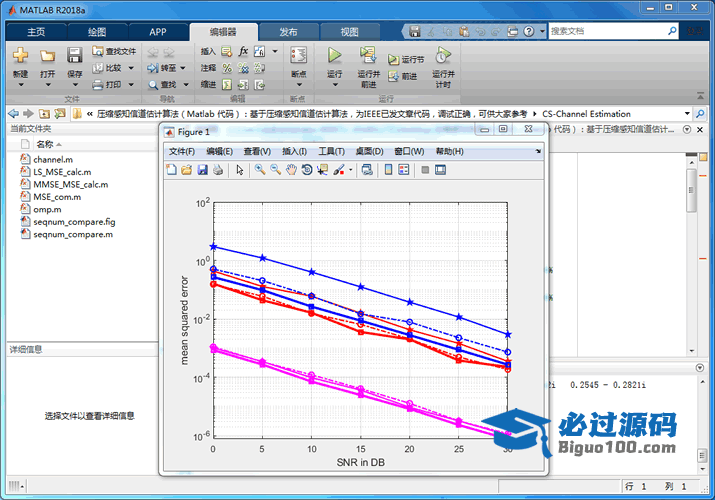Click the Run and Time icon
This screenshot has height=500, width=715.
(443, 55)
